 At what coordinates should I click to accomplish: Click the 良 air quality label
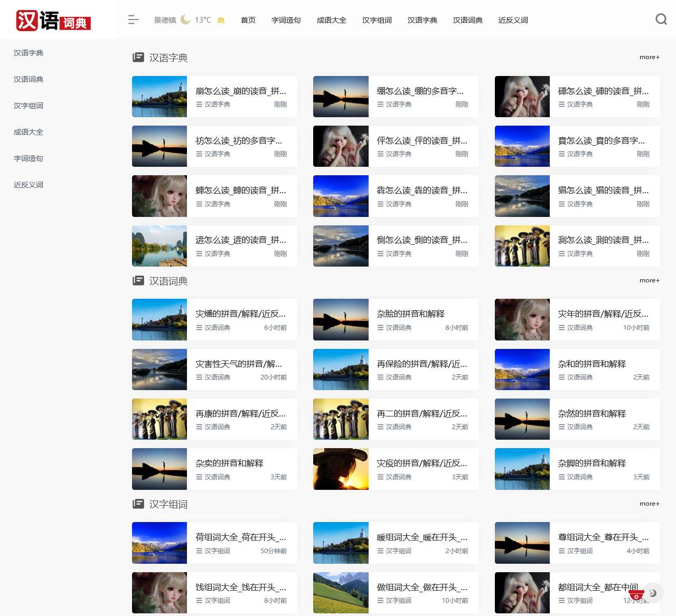(x=221, y=20)
